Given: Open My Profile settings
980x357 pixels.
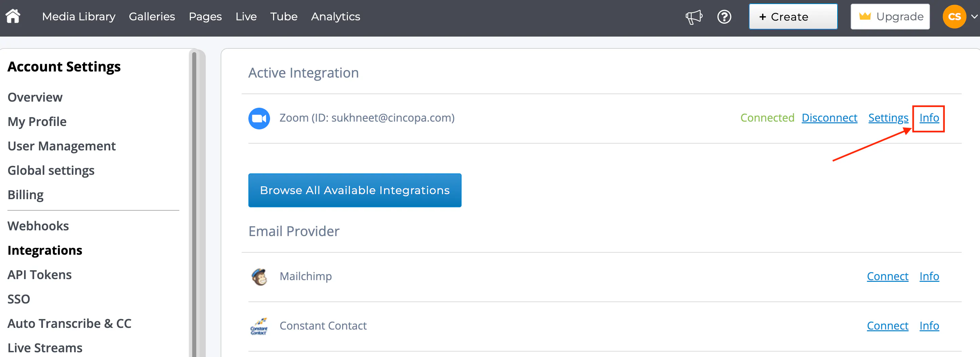Looking at the screenshot, I should 37,122.
